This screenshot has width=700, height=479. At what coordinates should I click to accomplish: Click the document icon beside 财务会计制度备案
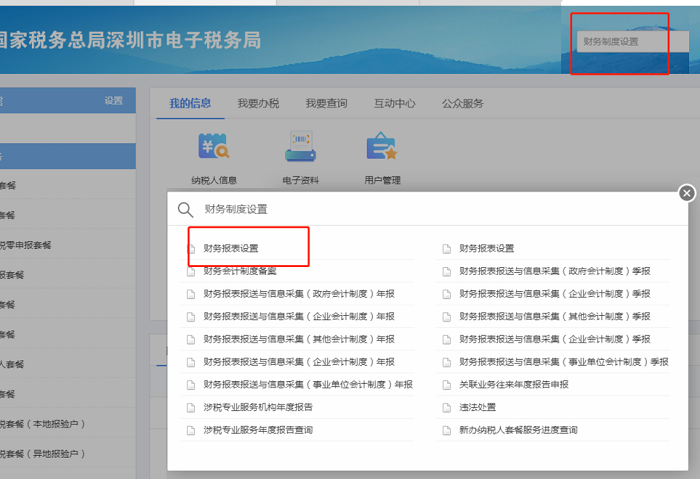pos(191,271)
